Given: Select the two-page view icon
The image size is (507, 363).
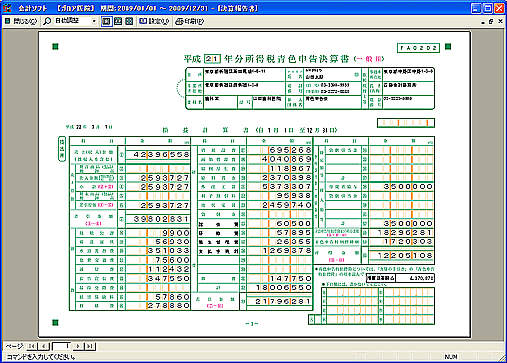Looking at the screenshot, I should 118,21.
